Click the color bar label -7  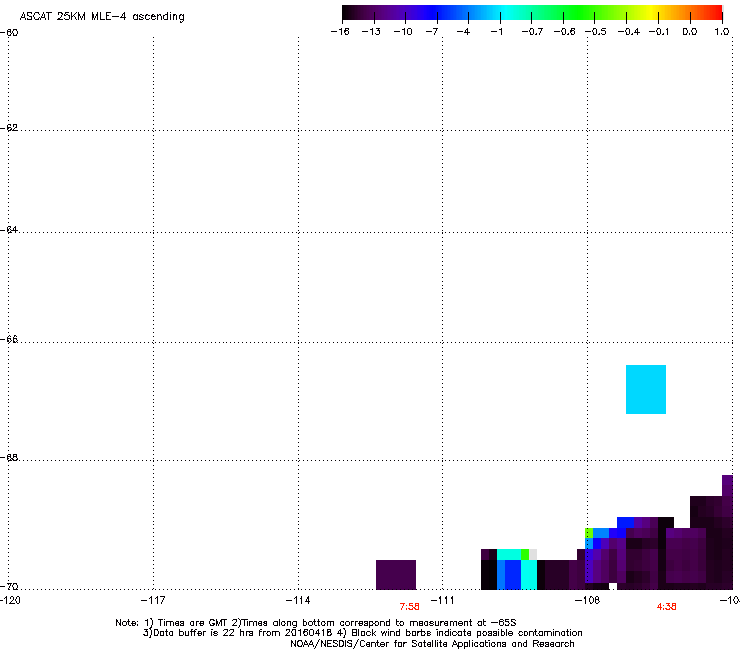coord(432,32)
